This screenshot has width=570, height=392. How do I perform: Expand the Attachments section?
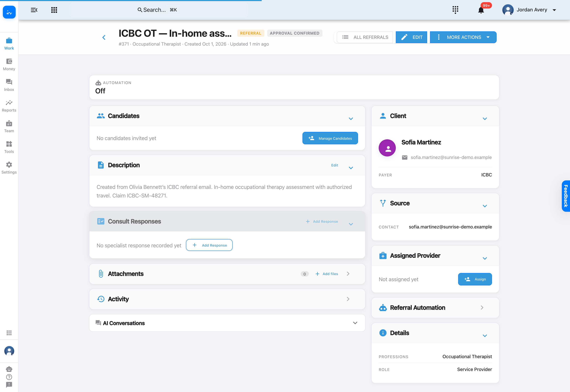click(348, 274)
